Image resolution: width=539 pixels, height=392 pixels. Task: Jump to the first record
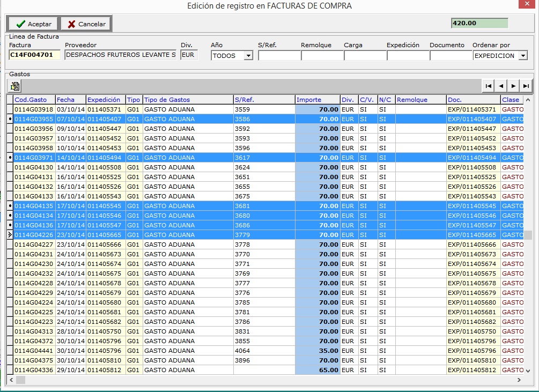pos(489,86)
